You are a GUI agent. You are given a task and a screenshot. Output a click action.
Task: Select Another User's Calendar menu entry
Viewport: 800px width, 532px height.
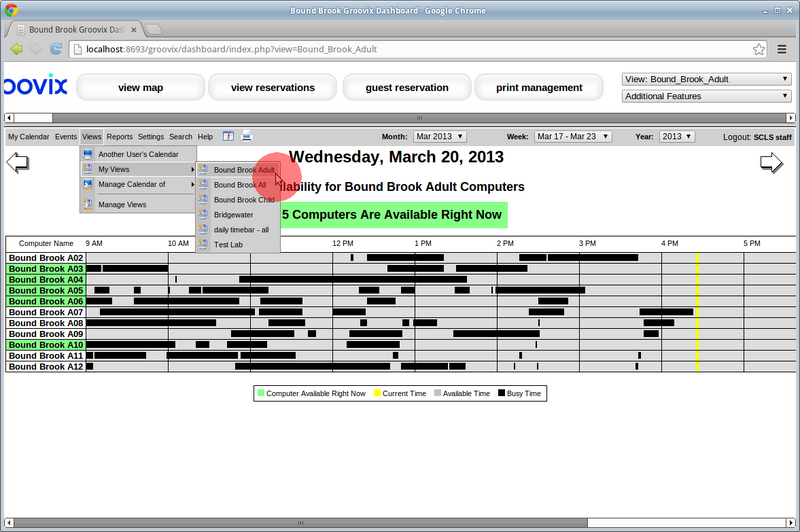tap(138, 154)
